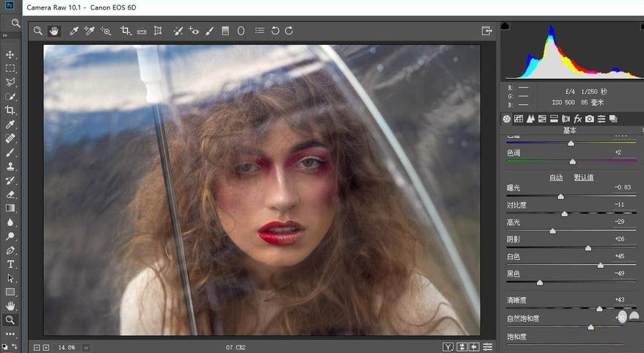Select the Crop tool in Camera Raw toolbar
The width and height of the screenshot is (644, 353).
(x=126, y=31)
